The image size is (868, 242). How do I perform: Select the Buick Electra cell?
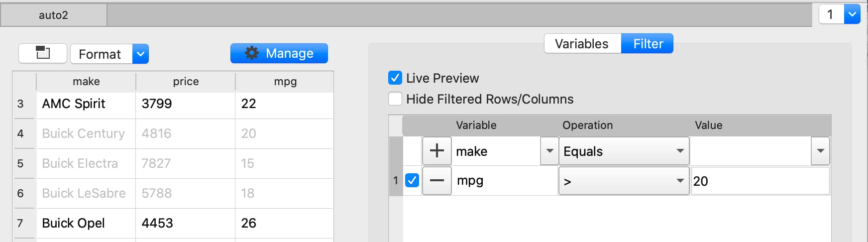86,163
